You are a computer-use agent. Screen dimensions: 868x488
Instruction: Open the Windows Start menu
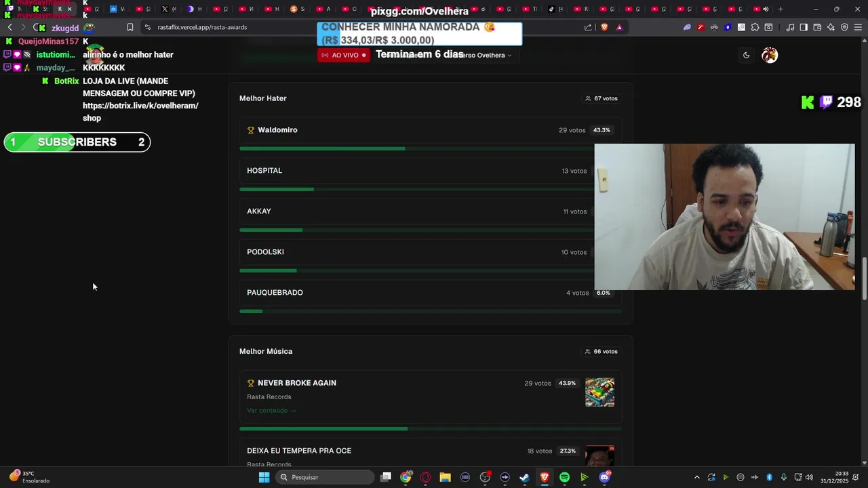pos(264,477)
